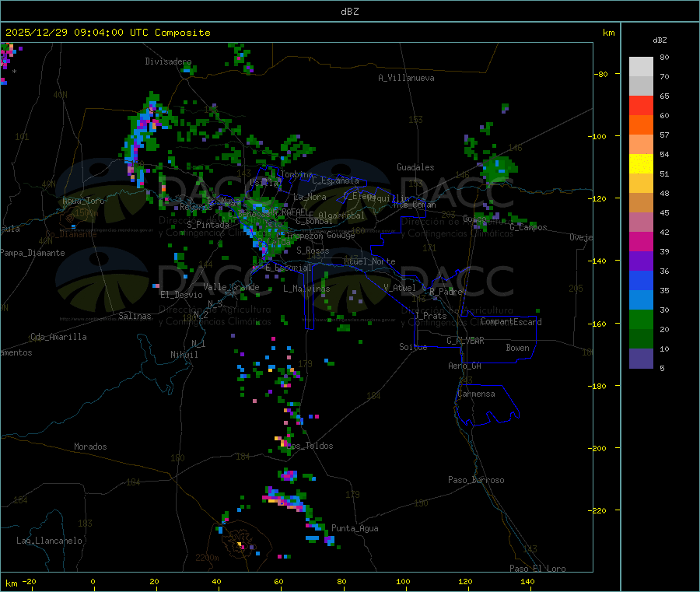
Task: Click the dBZ title at top
Action: click(349, 12)
